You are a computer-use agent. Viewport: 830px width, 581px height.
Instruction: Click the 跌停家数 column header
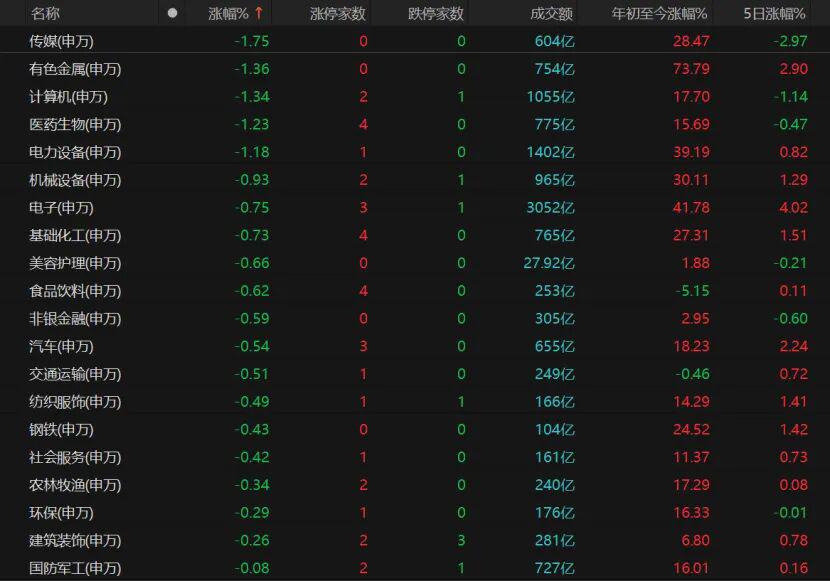(436, 13)
